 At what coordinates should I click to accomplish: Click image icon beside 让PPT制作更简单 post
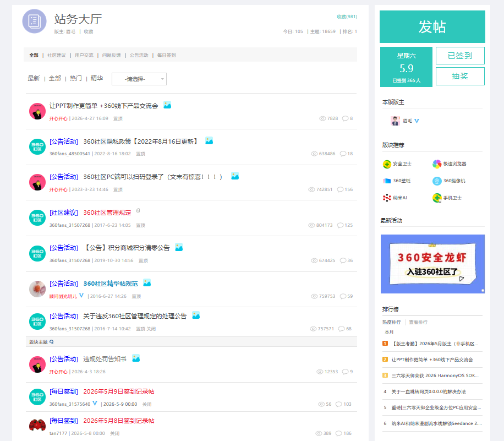167,105
